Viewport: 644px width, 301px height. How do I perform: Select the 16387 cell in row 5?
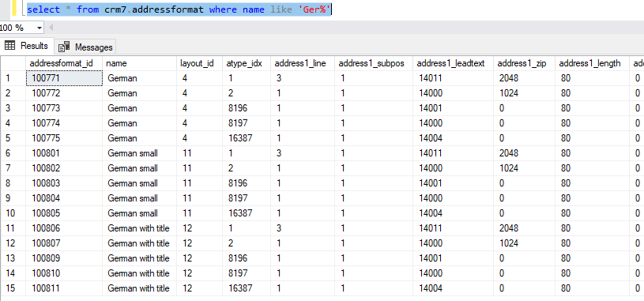tap(247, 138)
